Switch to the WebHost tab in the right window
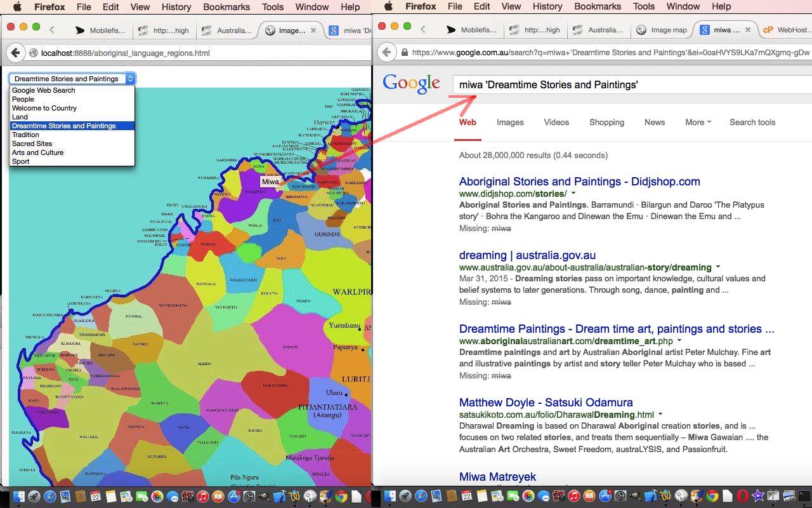 (x=785, y=30)
